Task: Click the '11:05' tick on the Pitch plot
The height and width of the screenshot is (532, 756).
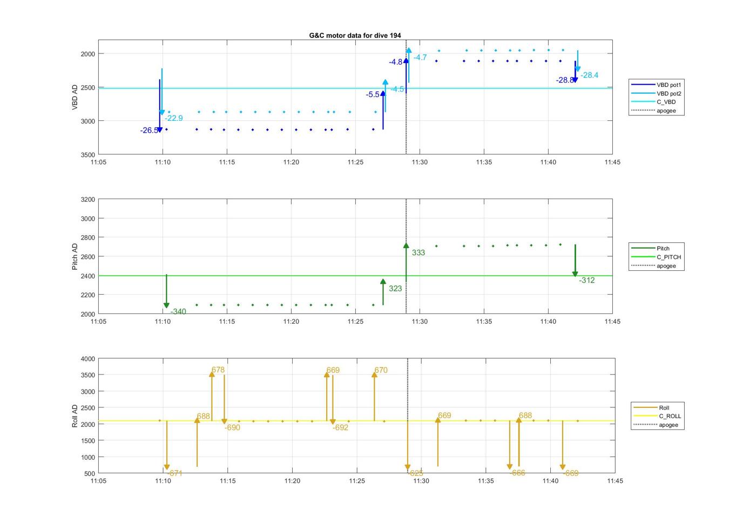Action: [x=98, y=322]
